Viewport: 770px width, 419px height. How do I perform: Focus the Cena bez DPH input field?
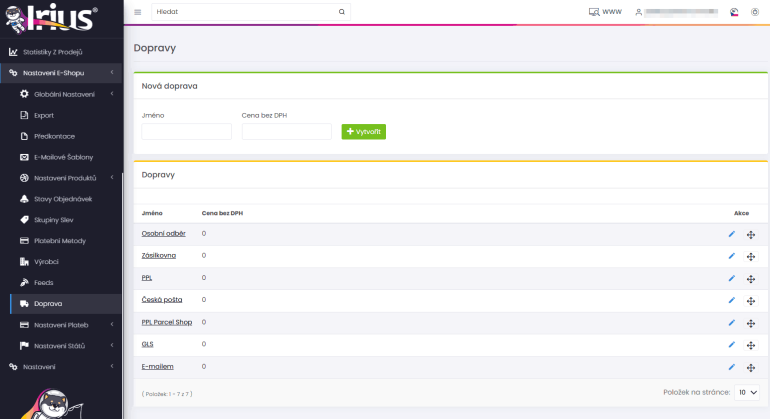pyautogui.click(x=287, y=132)
